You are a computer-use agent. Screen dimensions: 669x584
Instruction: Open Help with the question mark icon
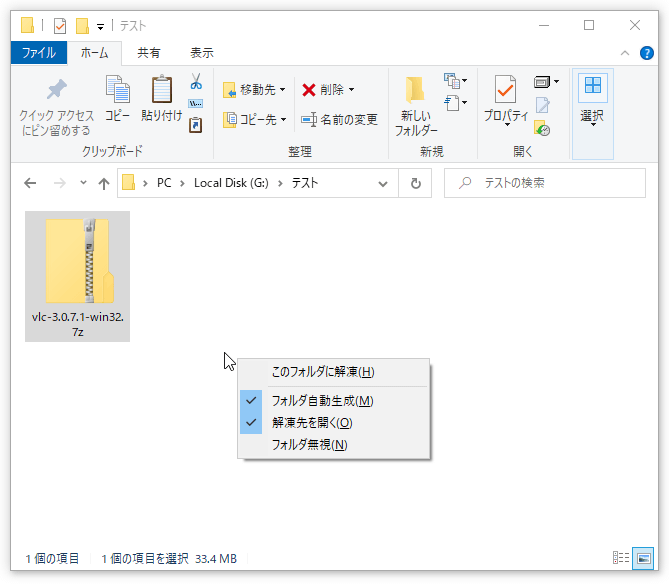[647, 53]
